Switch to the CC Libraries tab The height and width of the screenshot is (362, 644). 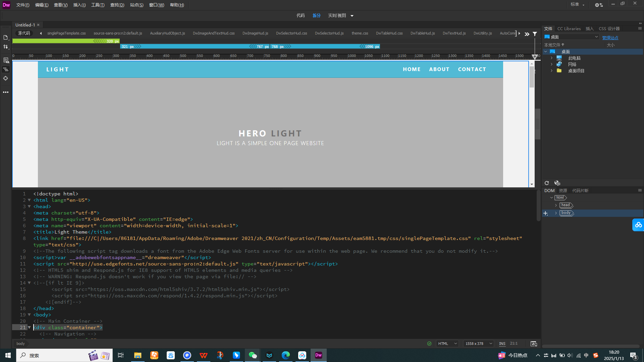569,29
